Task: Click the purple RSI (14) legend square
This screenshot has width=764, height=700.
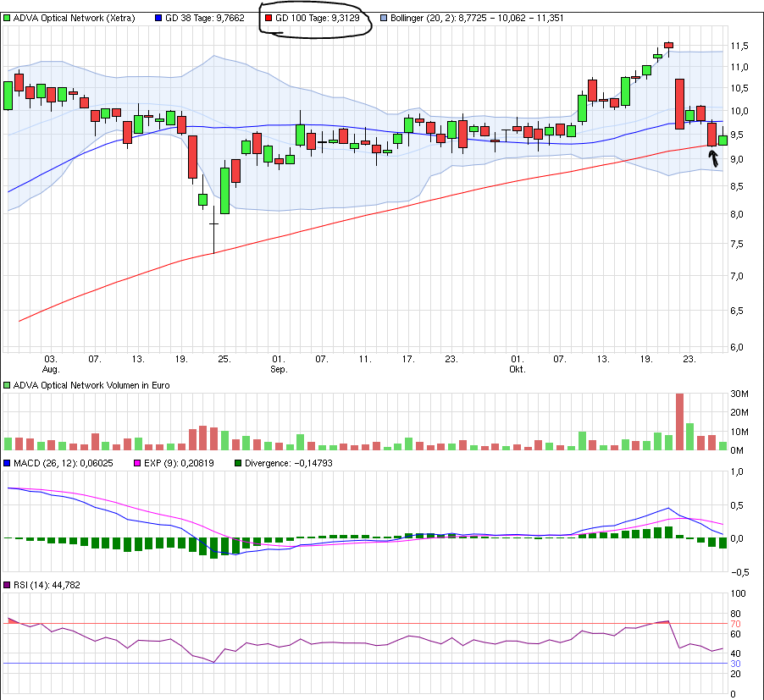Action: [7, 585]
